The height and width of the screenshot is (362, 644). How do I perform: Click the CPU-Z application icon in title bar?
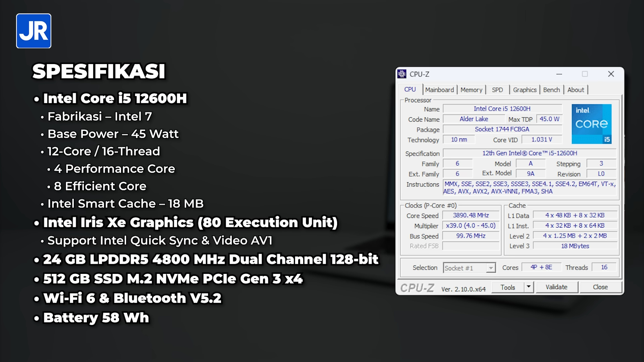pos(402,74)
